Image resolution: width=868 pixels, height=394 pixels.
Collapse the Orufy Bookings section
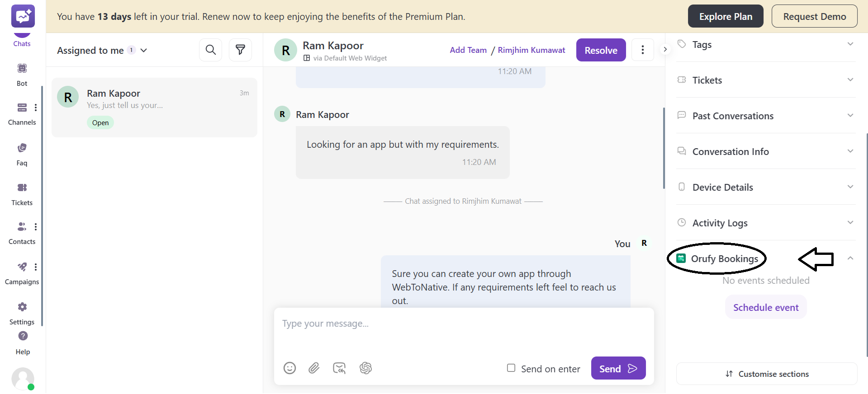(x=850, y=258)
